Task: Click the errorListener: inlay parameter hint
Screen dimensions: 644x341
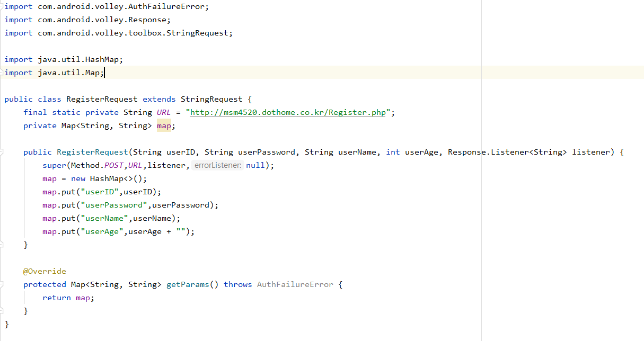Action: [217, 165]
